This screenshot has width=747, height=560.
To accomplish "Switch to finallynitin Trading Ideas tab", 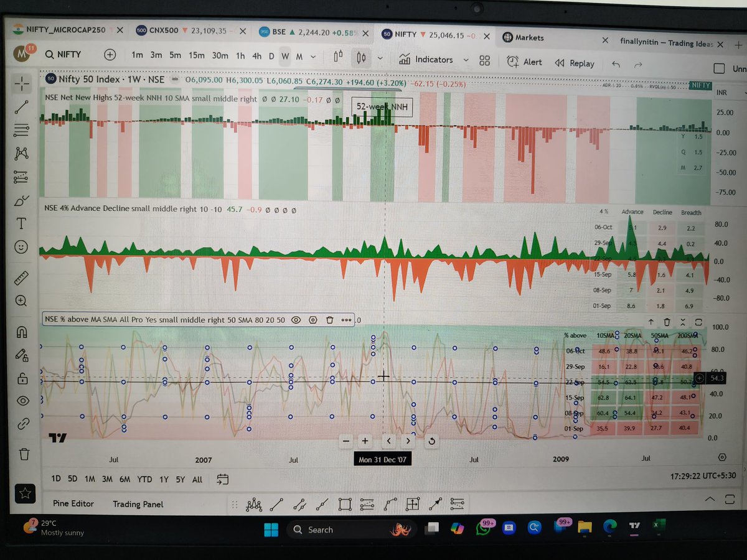I will click(672, 44).
